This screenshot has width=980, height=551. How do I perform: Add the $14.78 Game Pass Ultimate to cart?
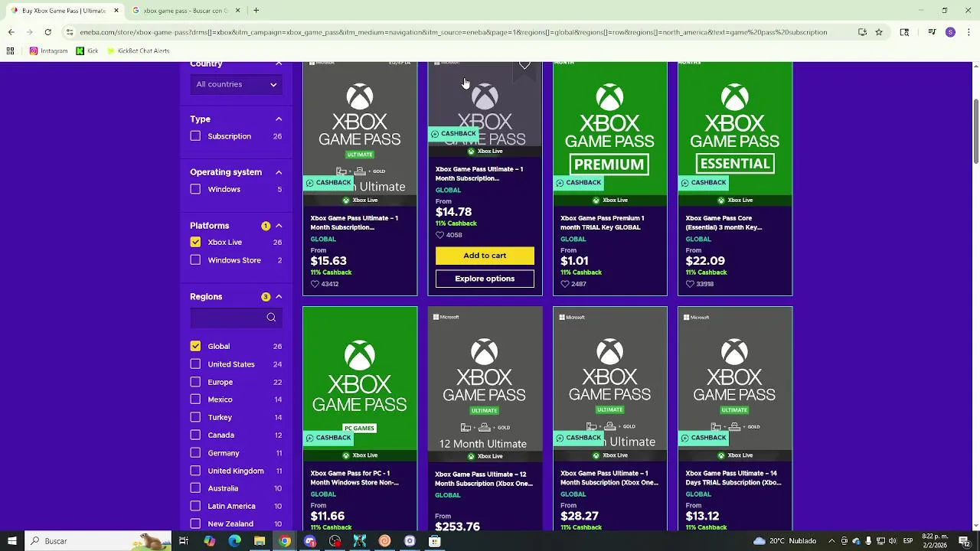[x=485, y=256]
